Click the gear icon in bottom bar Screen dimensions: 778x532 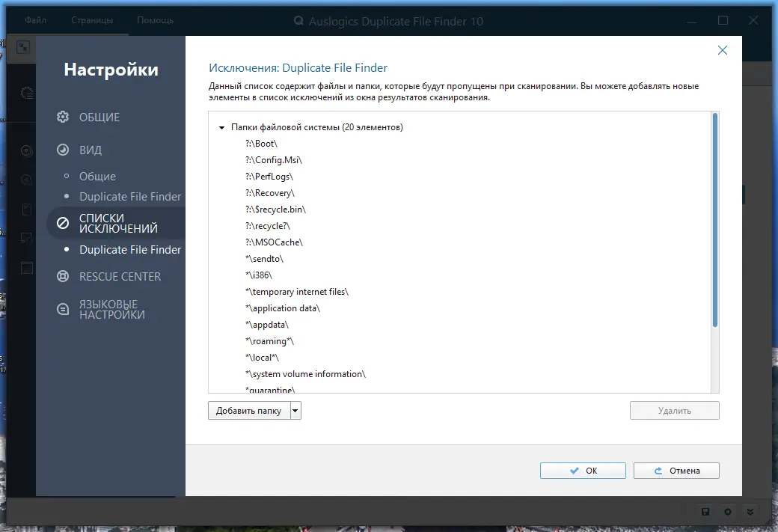(727, 512)
